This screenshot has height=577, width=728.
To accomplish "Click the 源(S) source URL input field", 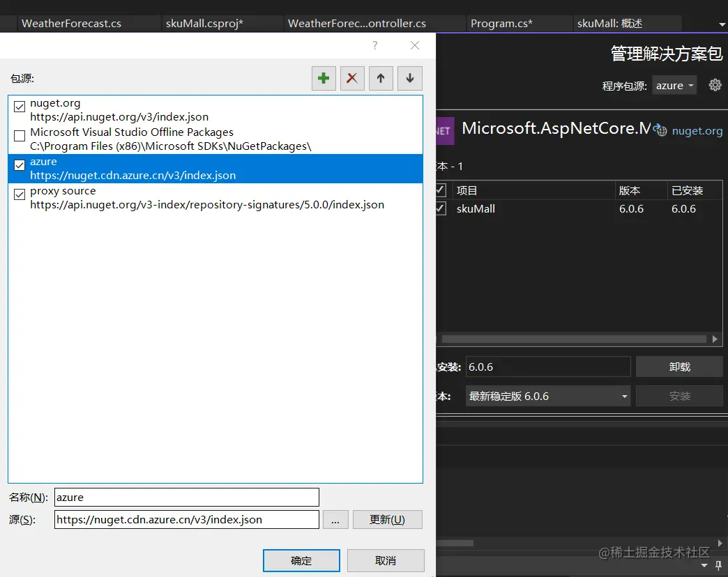I will (x=187, y=519).
